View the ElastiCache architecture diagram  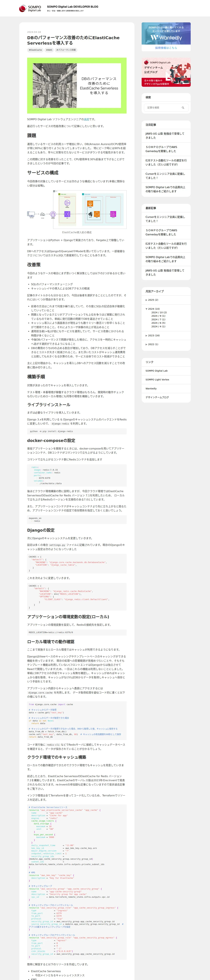click(x=77, y=209)
